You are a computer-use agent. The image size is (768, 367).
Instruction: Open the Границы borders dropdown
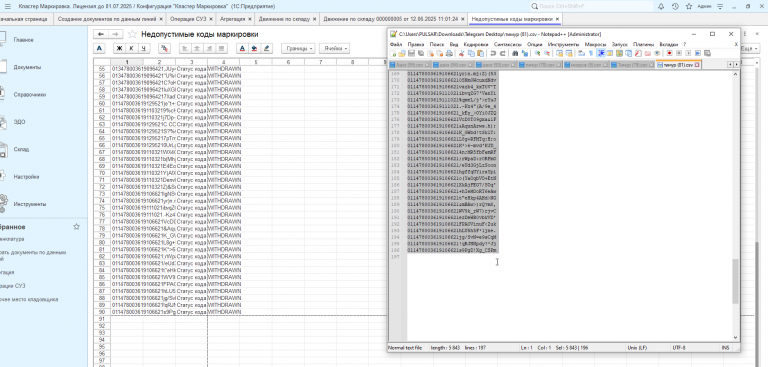298,49
